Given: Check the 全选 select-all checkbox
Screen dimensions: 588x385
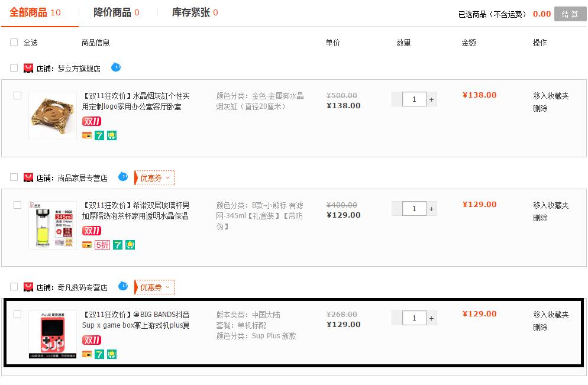Looking at the screenshot, I should tap(13, 42).
